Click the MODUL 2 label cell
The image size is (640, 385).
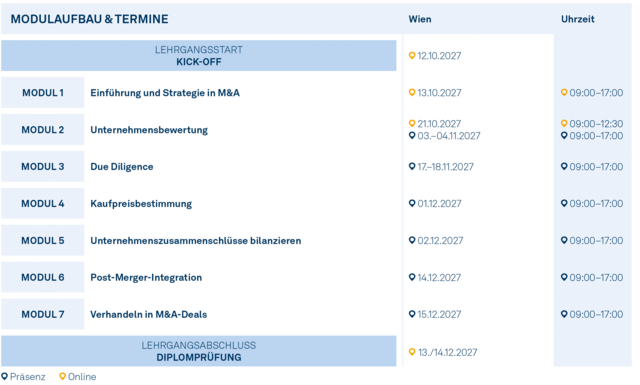click(x=43, y=129)
